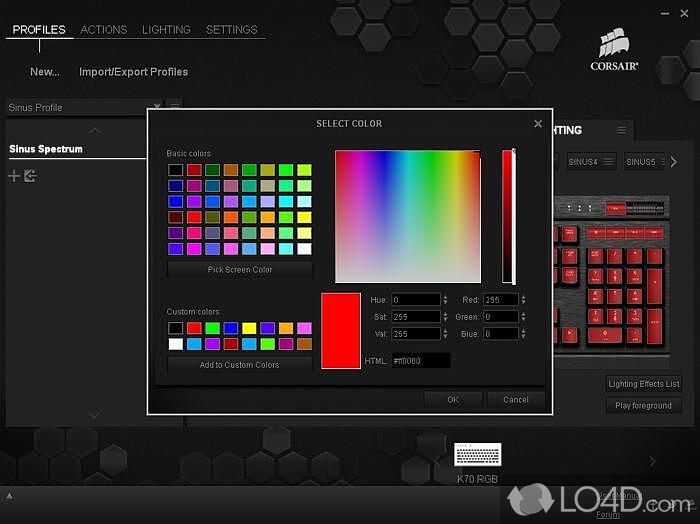This screenshot has height=524, width=700.
Task: Select the Sinus Spectrum mode
Action: click(46, 149)
